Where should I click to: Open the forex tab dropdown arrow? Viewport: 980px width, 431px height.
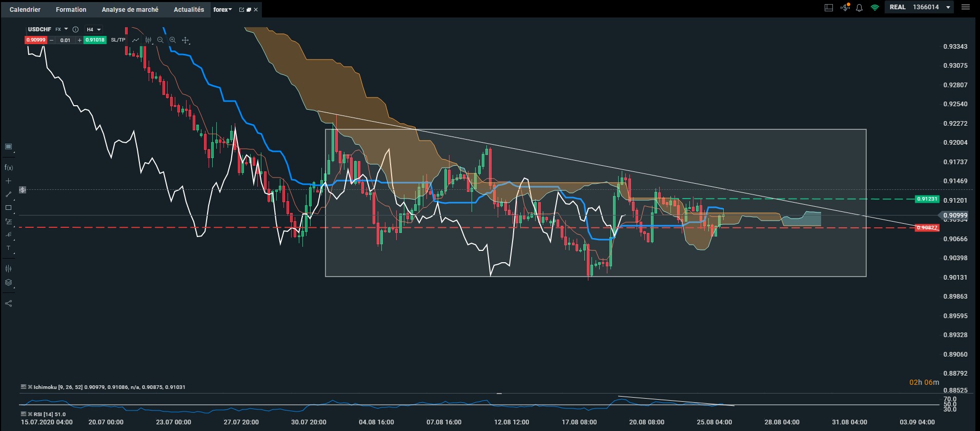[x=230, y=9]
